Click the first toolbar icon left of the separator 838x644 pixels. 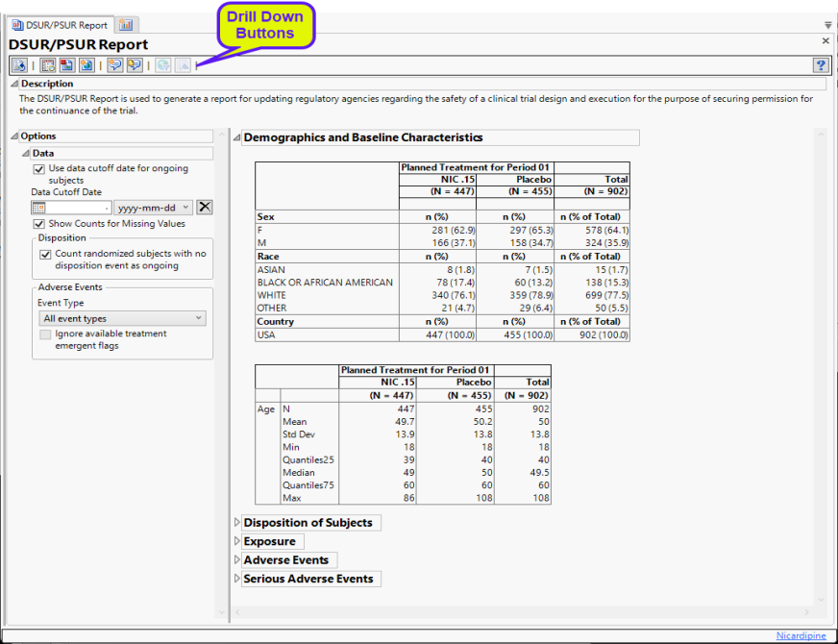click(x=19, y=65)
